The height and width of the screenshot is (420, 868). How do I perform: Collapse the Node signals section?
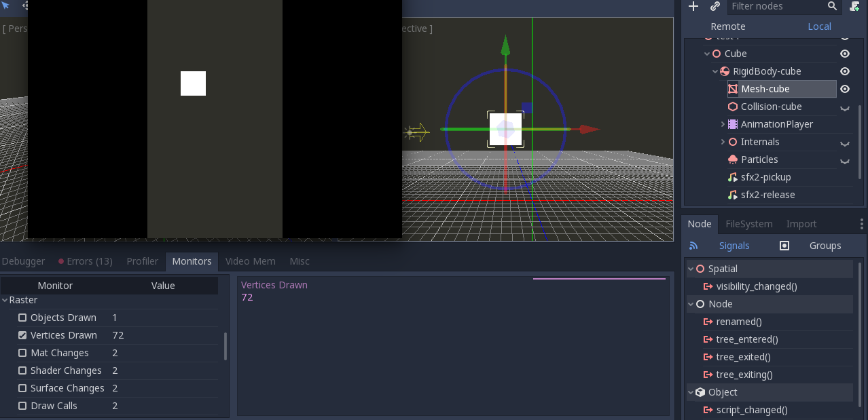tap(691, 304)
